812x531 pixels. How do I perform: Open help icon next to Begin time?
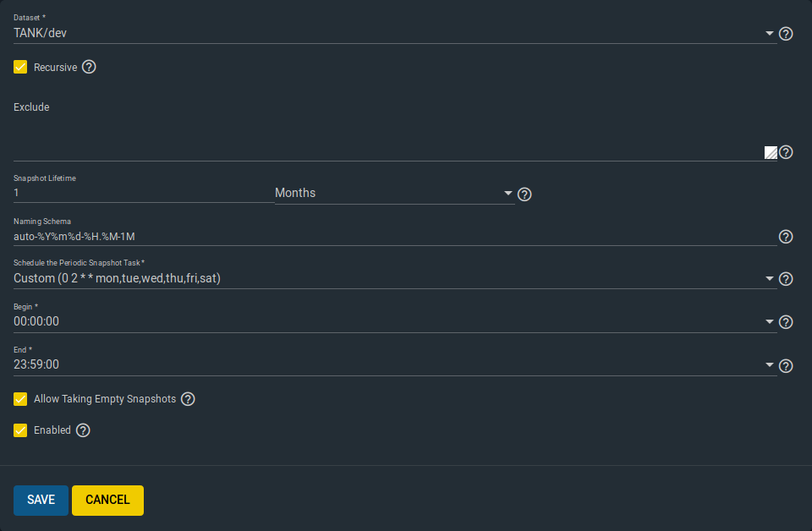[x=786, y=322]
